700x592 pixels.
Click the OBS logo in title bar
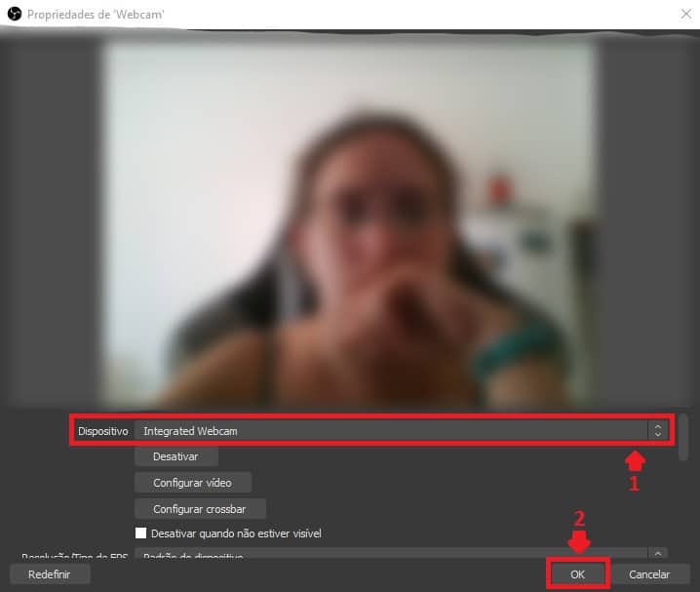(15, 14)
